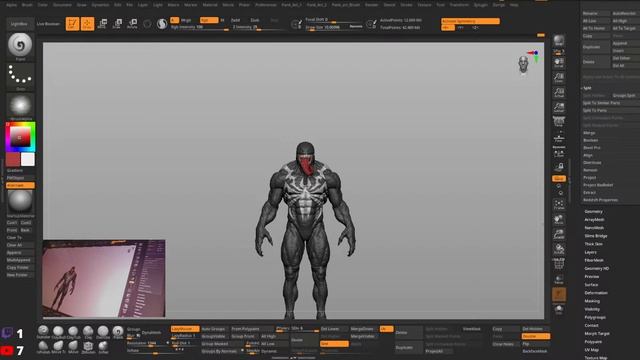Click the color picker square

click(x=20, y=137)
